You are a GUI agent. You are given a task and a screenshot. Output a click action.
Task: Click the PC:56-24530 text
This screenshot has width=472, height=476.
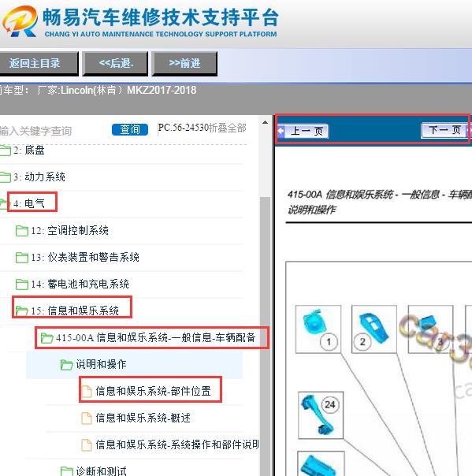click(x=183, y=128)
